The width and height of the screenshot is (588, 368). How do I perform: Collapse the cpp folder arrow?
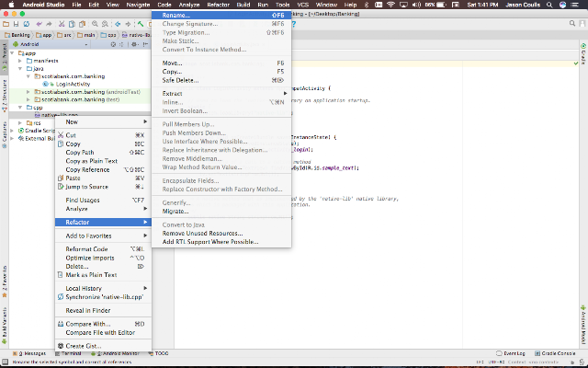click(20, 108)
